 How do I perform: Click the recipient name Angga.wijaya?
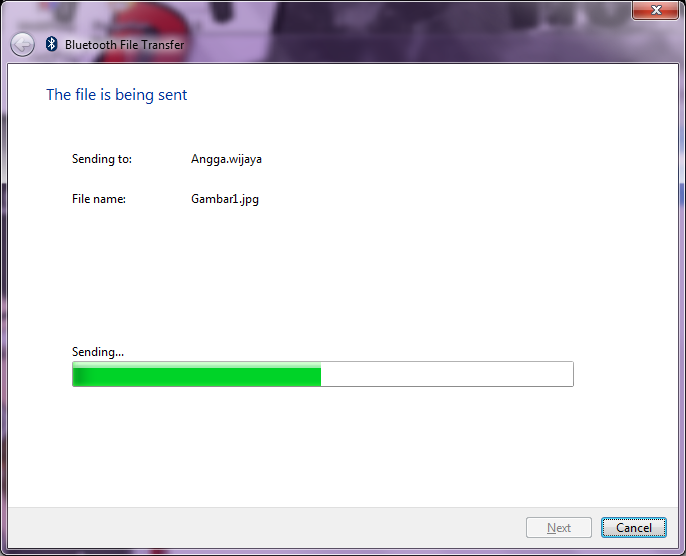tap(226, 159)
